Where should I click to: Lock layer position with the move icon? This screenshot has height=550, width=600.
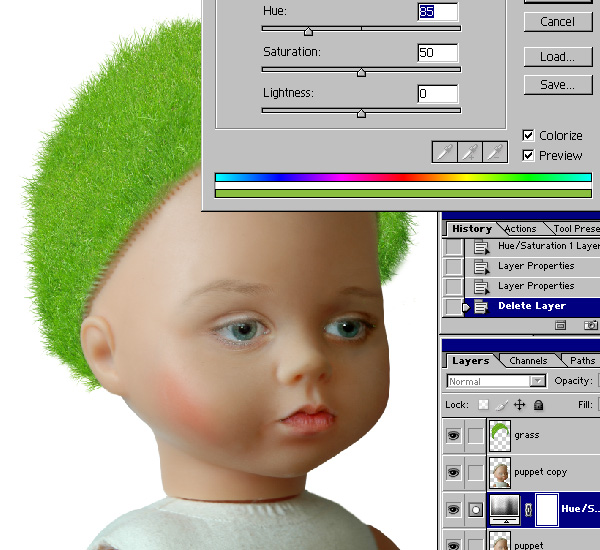520,405
